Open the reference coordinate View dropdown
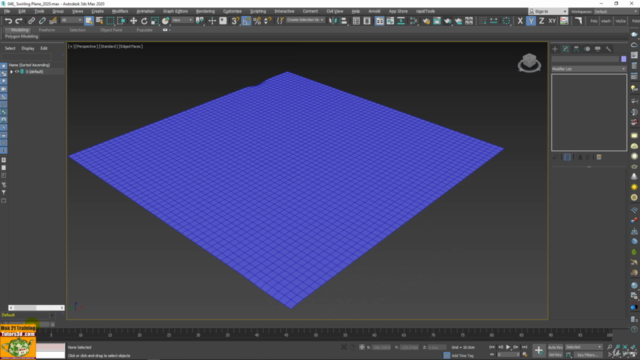 coord(182,20)
